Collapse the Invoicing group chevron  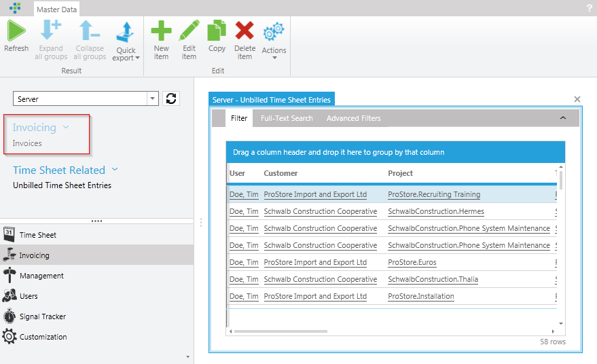(x=66, y=127)
